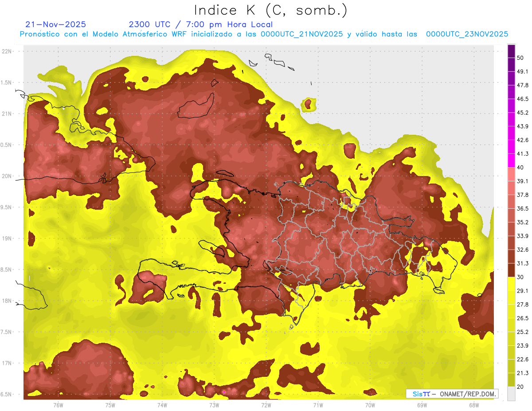
Task: Pick the bright yellow colorbar segment between 29.1 and 30
Action: pyautogui.click(x=511, y=284)
